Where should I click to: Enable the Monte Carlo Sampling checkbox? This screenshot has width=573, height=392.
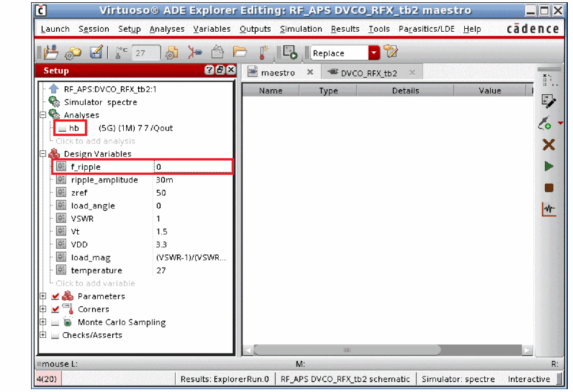point(55,322)
